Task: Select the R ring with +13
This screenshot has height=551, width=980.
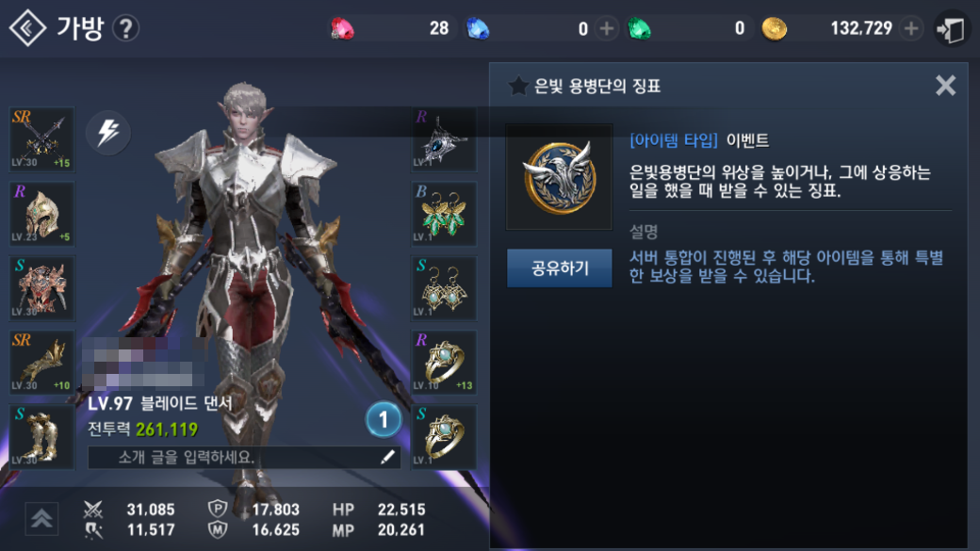Action: click(444, 363)
